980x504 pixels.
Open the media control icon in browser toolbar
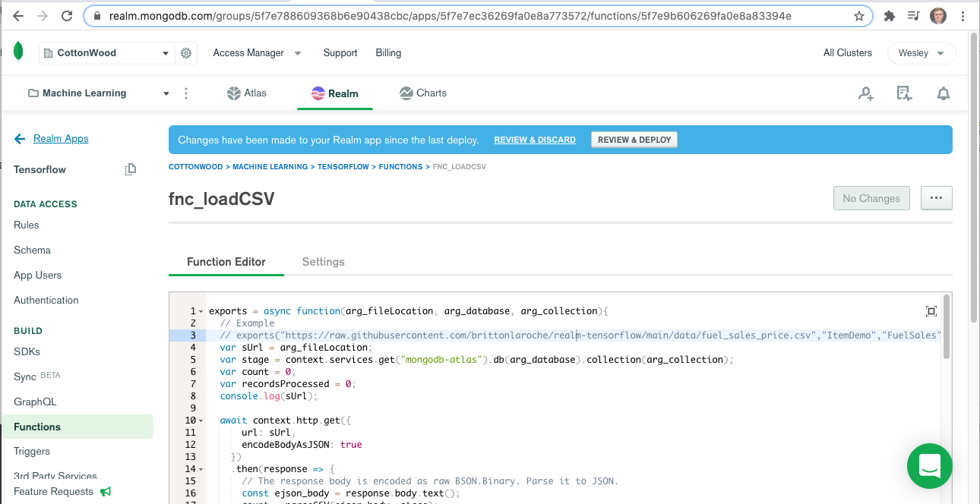point(914,16)
